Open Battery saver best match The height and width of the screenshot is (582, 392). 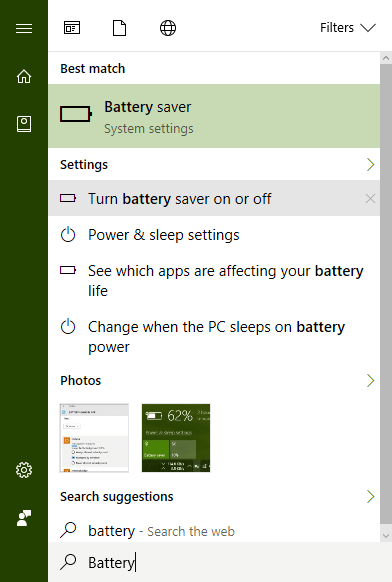pyautogui.click(x=214, y=116)
